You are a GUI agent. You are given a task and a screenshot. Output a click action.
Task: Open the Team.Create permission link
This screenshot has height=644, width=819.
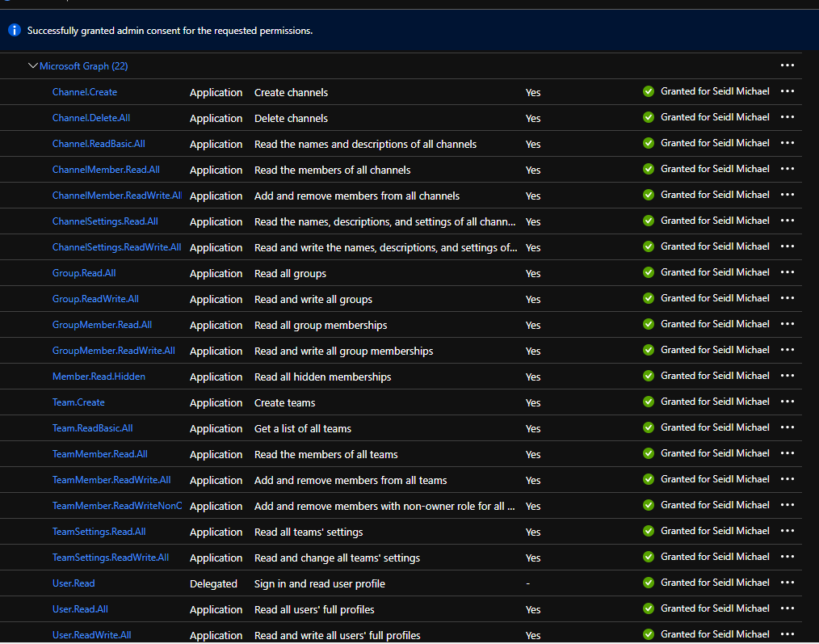click(x=78, y=402)
